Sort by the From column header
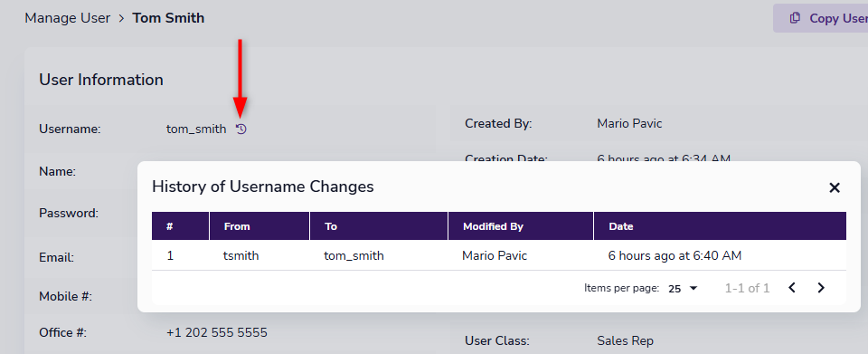This screenshot has width=868, height=354. [237, 226]
